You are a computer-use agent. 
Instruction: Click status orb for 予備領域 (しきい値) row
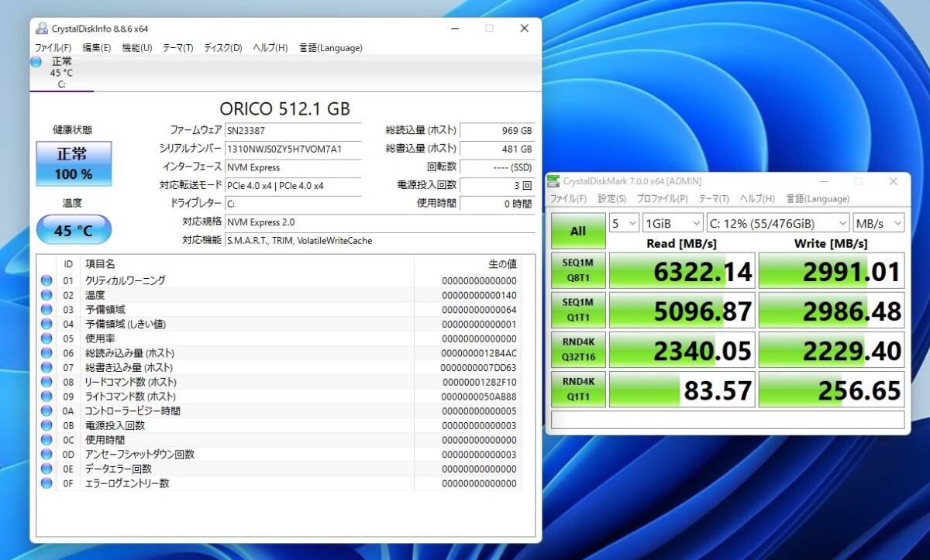click(x=46, y=324)
